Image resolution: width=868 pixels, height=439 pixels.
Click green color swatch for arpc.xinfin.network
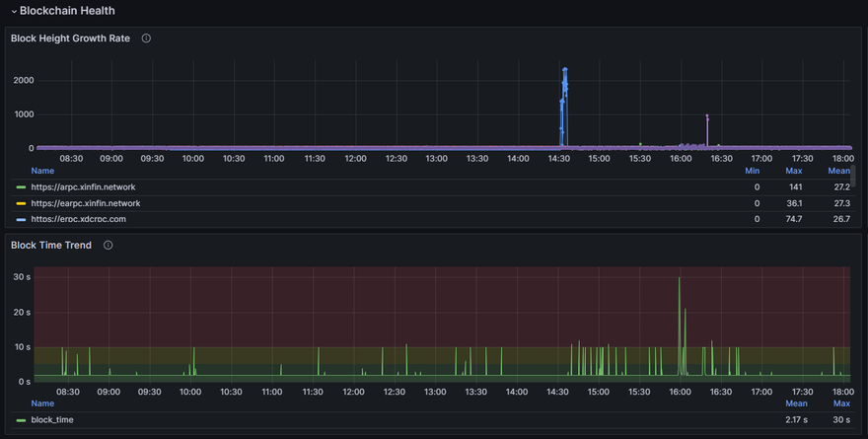pyautogui.click(x=21, y=186)
